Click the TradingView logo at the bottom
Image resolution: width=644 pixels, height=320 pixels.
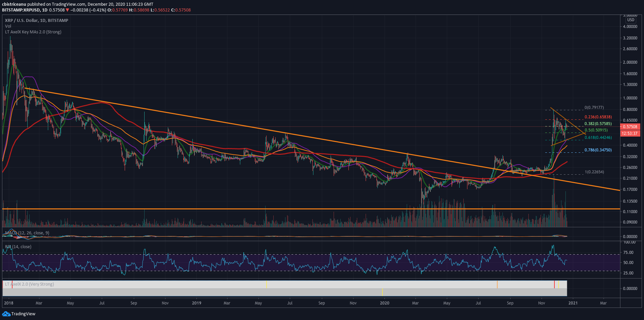tap(19, 314)
